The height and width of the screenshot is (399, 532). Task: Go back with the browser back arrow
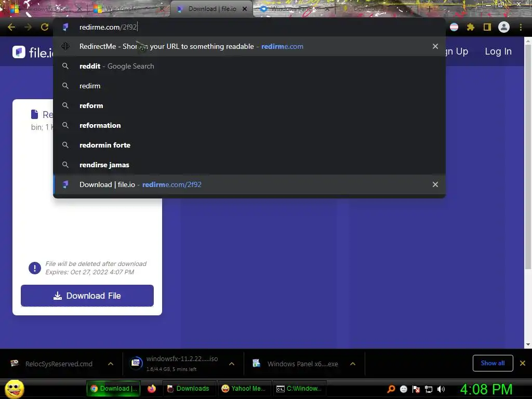click(11, 27)
